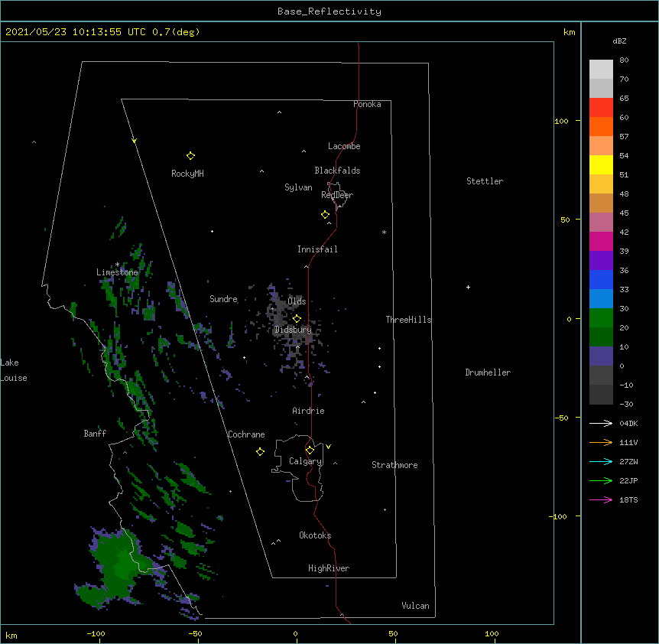Click the green 22JP arrow in legend

pos(601,480)
